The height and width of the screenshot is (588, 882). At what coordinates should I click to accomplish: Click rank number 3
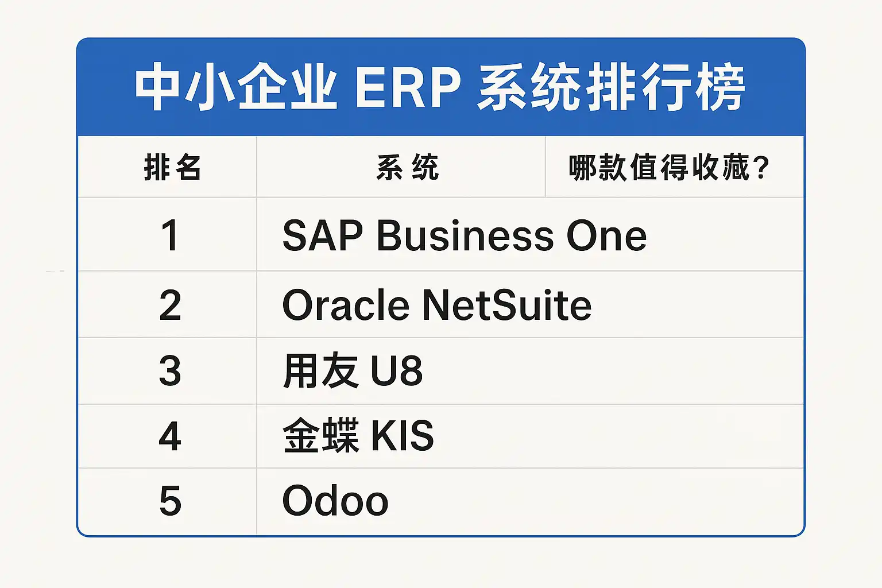(170, 371)
